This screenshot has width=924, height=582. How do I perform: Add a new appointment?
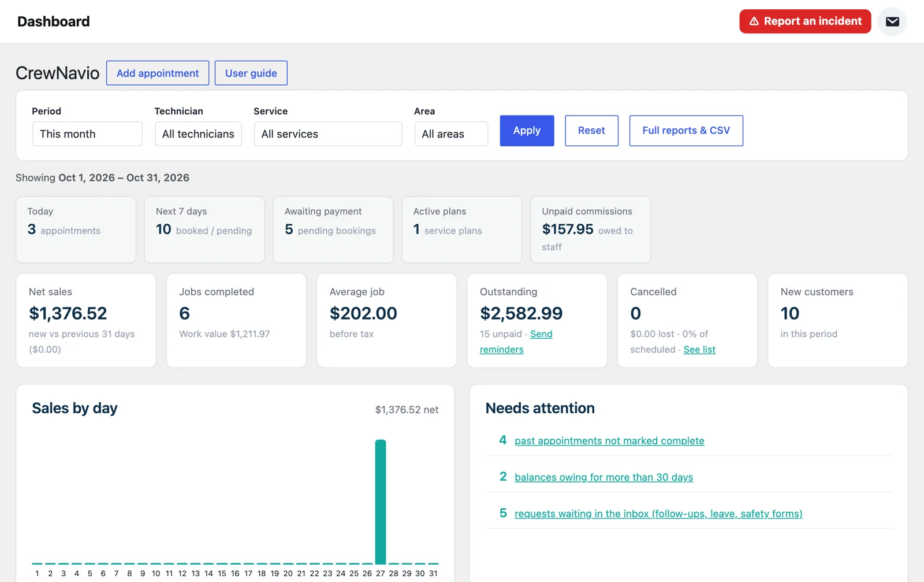pos(158,73)
